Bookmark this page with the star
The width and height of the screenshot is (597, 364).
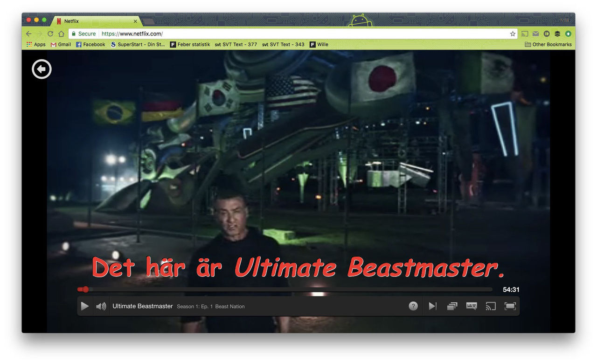pos(513,34)
